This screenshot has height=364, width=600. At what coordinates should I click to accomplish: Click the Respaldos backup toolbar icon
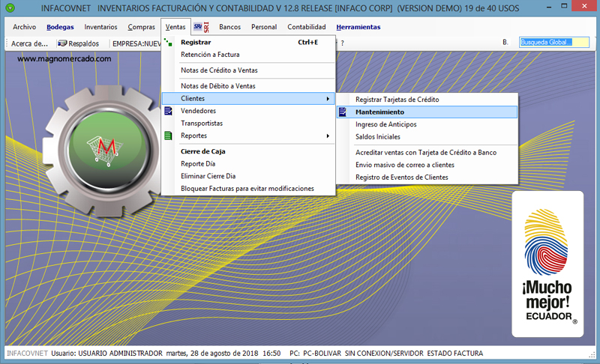click(x=63, y=43)
